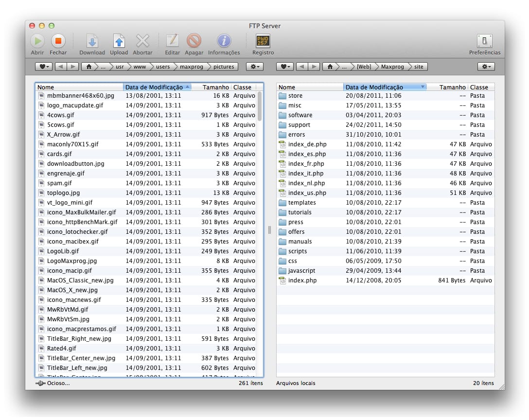This screenshot has width=529, height=420.
Task: Select file toplogo.jpg in left list
Action: 63,193
